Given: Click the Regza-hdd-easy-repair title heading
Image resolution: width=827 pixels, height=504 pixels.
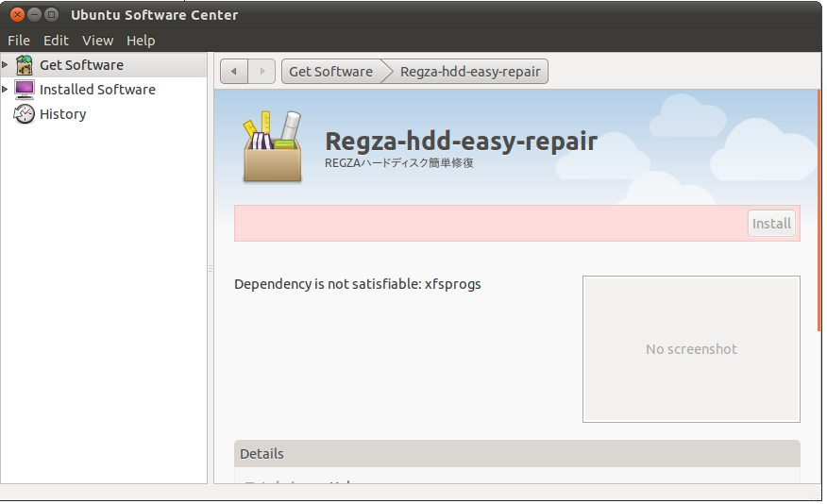Looking at the screenshot, I should (461, 142).
